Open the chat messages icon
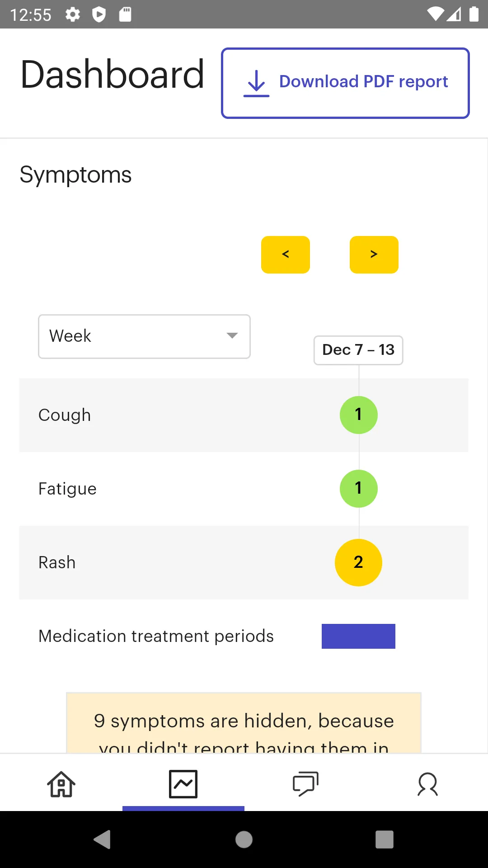488x868 pixels. pos(305,784)
